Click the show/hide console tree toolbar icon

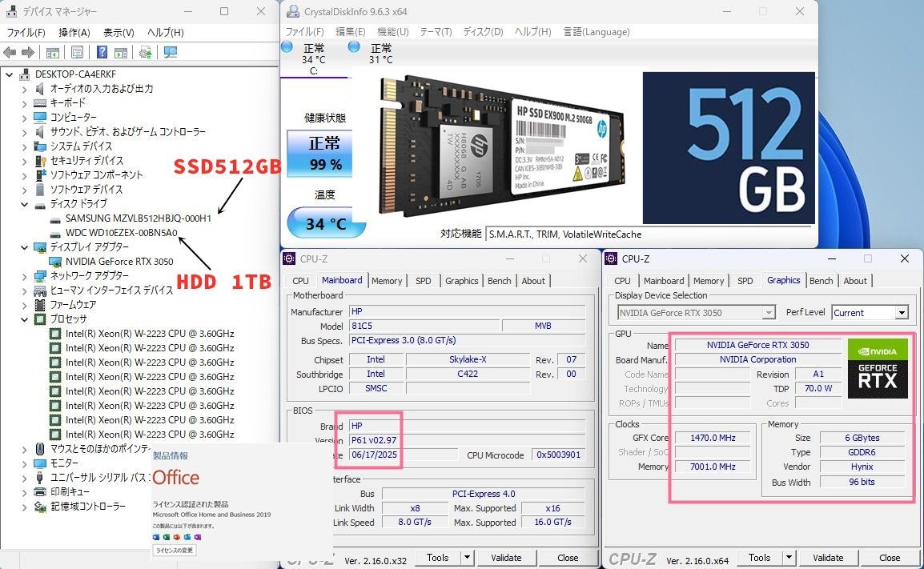point(52,52)
